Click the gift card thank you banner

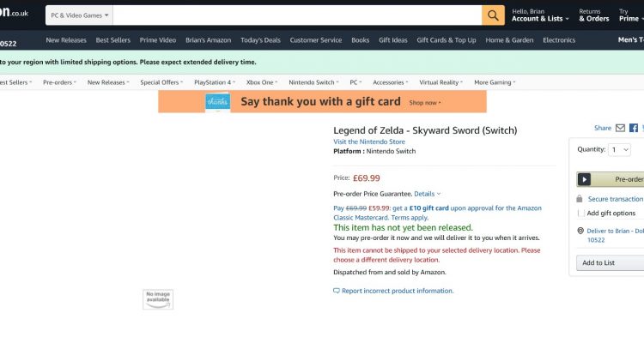click(322, 102)
